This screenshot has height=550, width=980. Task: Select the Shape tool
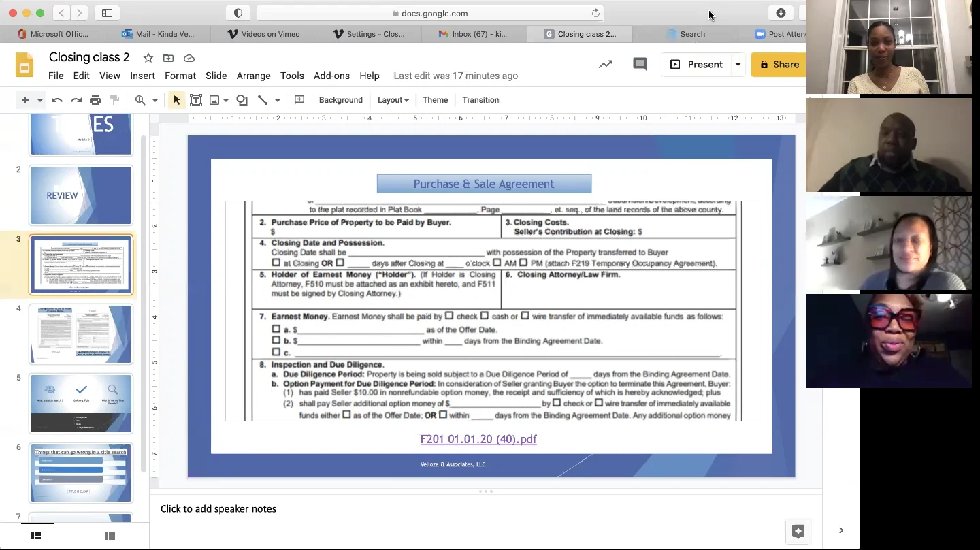click(242, 100)
